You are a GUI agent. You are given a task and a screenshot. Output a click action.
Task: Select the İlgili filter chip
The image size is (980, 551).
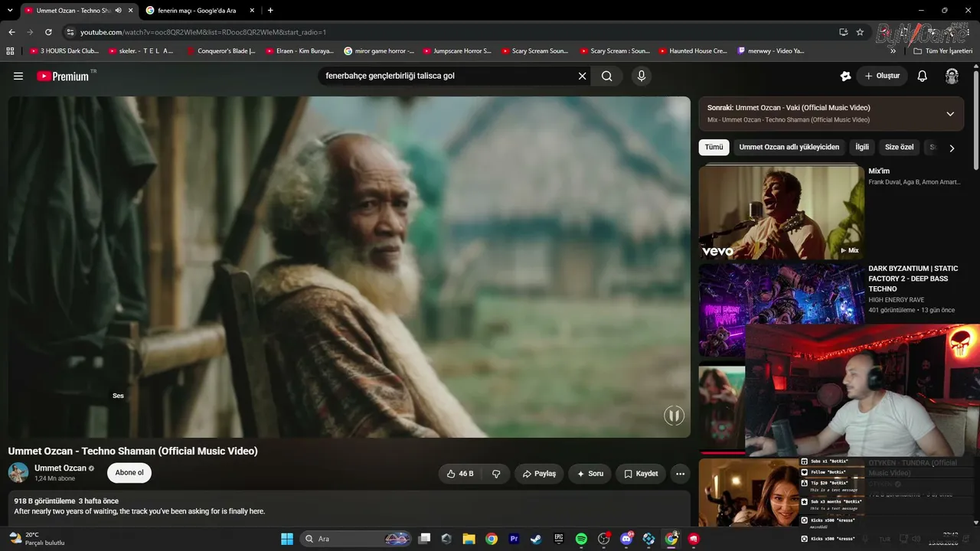[862, 147]
